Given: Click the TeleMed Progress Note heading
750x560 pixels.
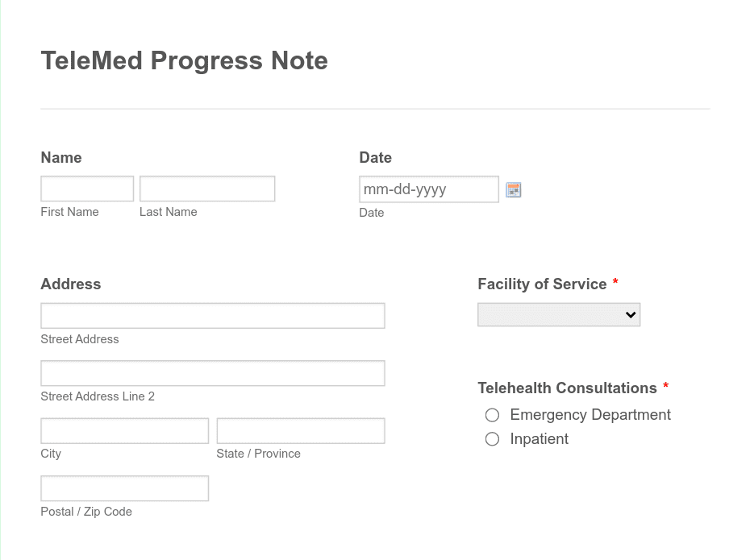Looking at the screenshot, I should coord(184,60).
